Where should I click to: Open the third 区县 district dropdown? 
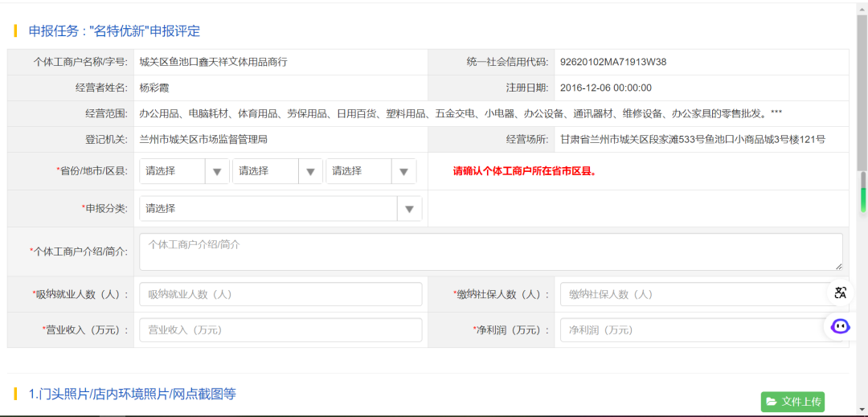pos(371,171)
